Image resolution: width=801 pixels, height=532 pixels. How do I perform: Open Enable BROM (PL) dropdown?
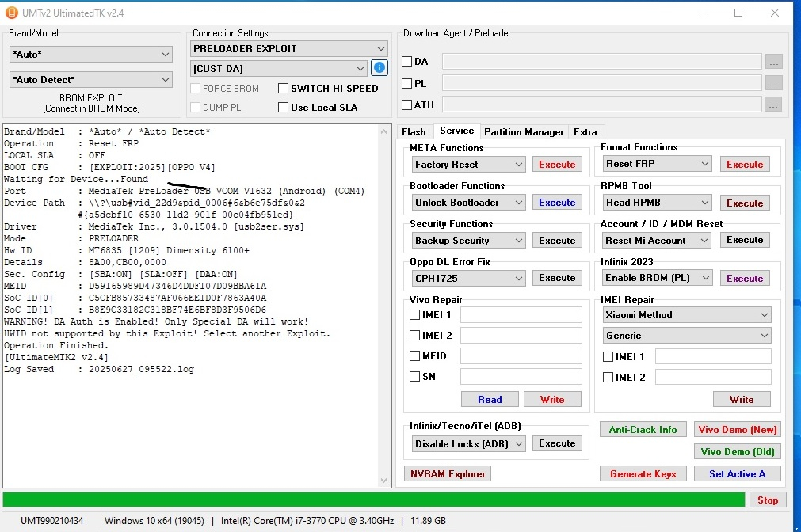[657, 278]
